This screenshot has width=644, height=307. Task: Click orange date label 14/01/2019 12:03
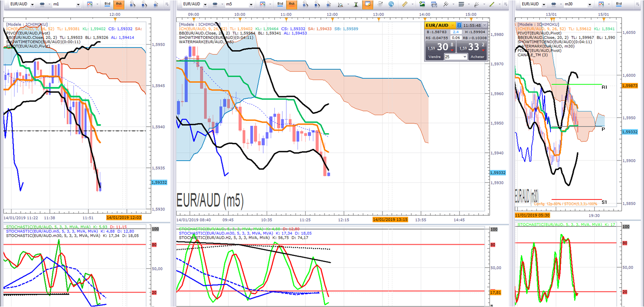tap(123, 218)
